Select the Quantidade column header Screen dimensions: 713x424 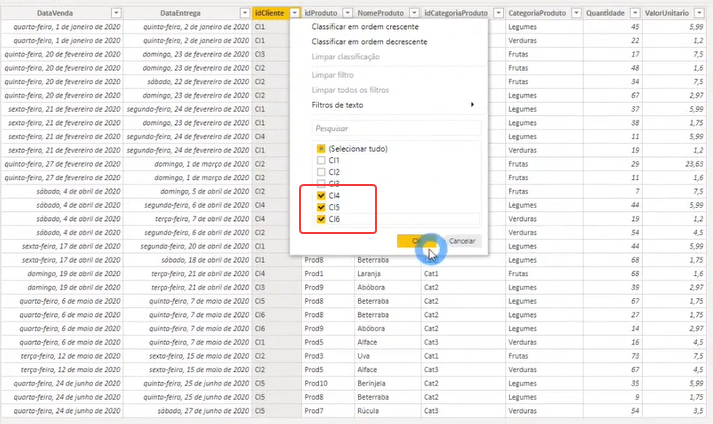click(x=605, y=13)
